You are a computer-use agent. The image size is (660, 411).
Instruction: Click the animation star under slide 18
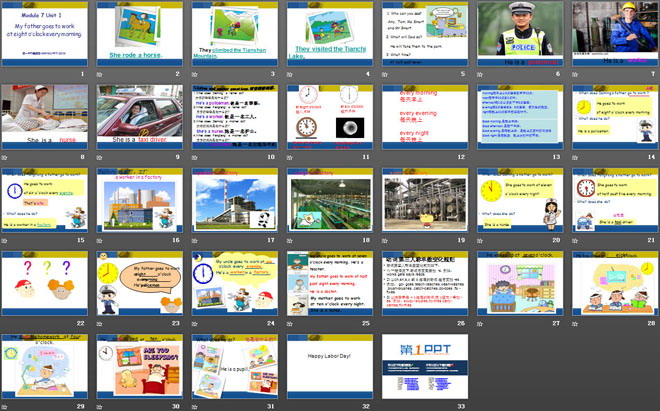click(x=290, y=240)
